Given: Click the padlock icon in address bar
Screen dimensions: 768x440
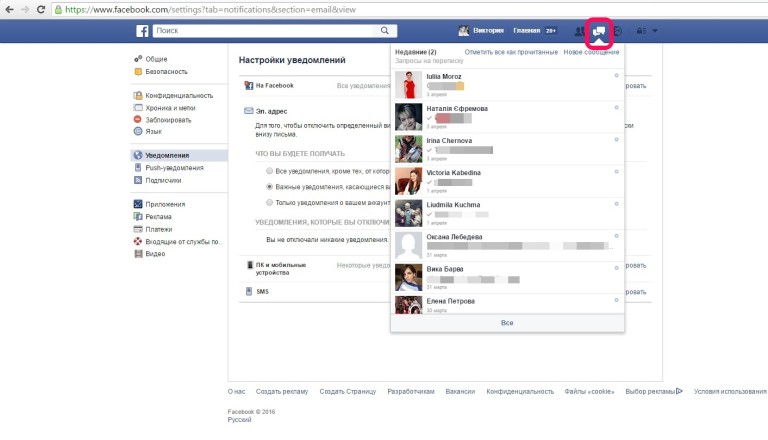Looking at the screenshot, I should (58, 9).
